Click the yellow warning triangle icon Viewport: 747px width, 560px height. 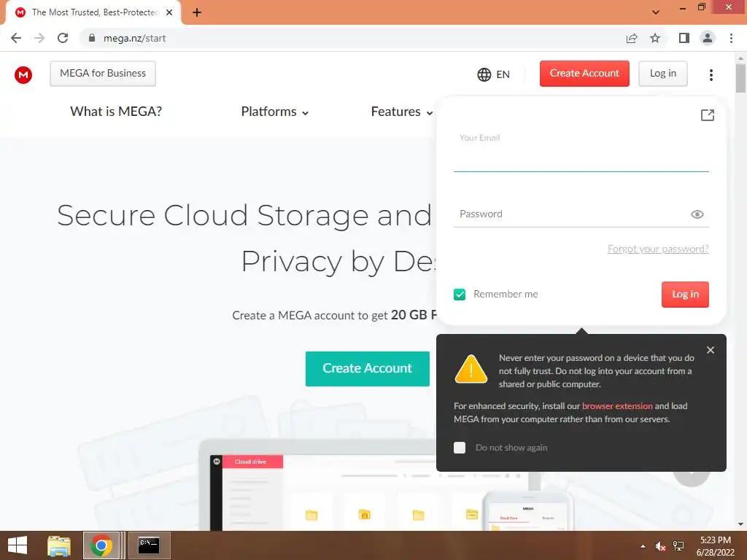(x=471, y=369)
